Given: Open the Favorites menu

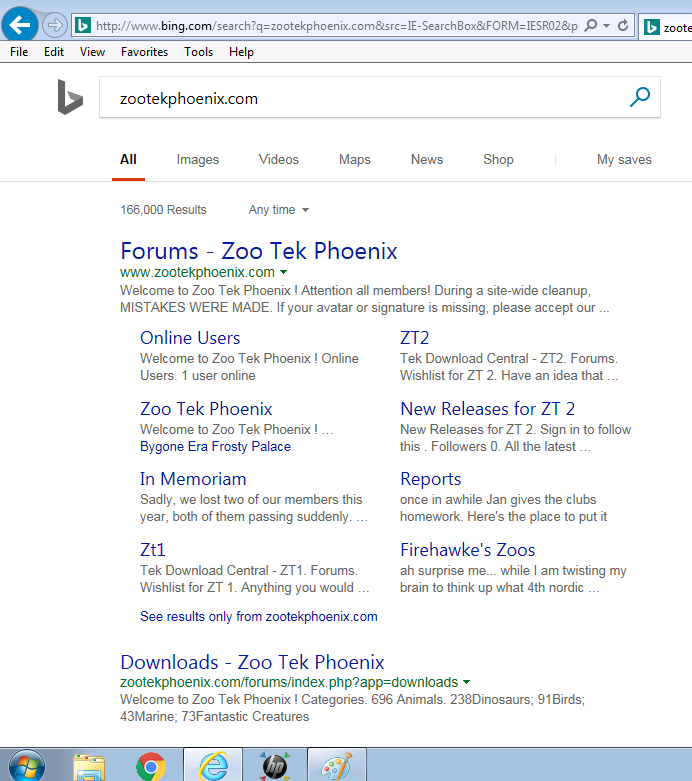Looking at the screenshot, I should pyautogui.click(x=144, y=52).
